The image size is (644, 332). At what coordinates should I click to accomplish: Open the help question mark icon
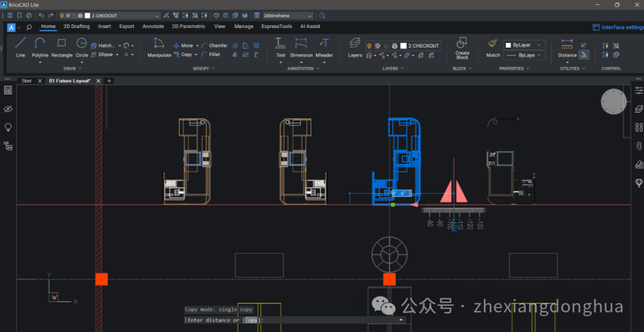(322, 15)
